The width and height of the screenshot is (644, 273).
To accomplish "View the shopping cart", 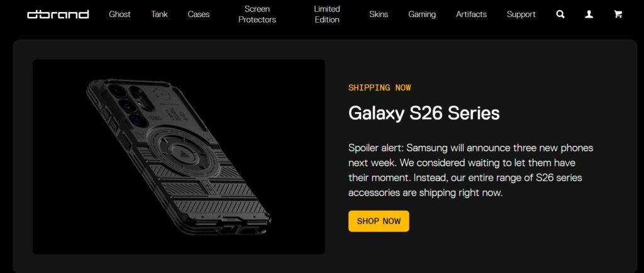I will click(618, 14).
